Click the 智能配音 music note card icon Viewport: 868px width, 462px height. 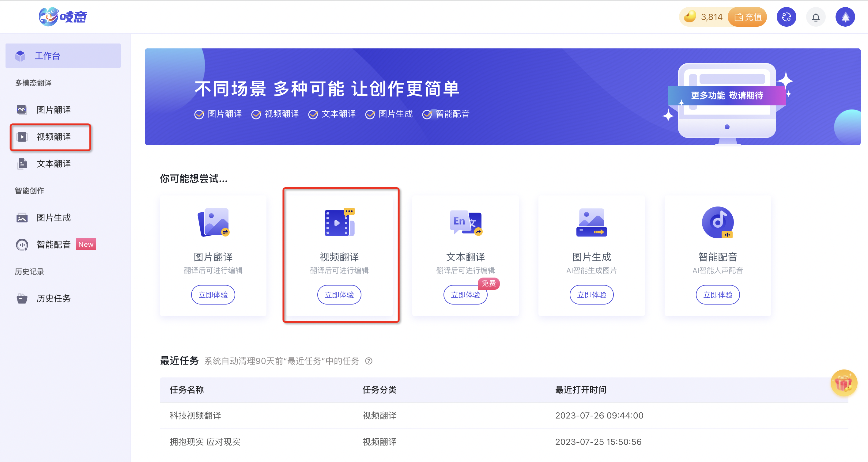718,222
